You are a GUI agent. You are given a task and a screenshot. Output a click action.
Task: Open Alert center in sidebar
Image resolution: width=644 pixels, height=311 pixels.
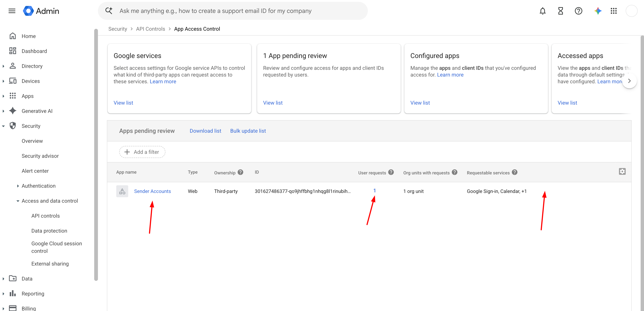point(35,171)
